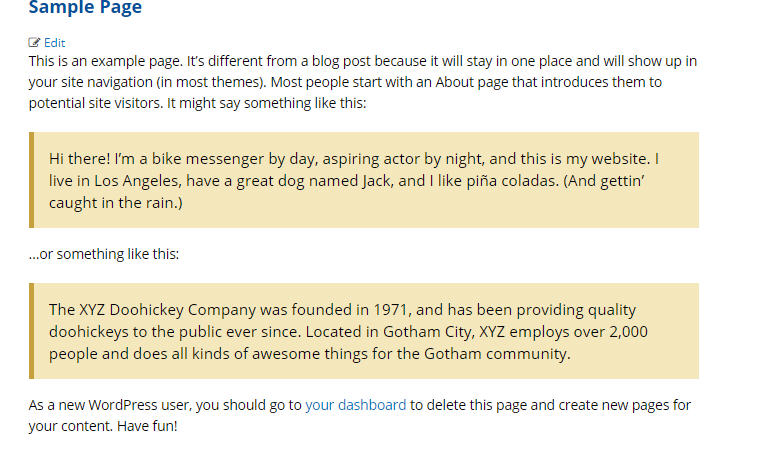This screenshot has height=451, width=770.
Task: Click the 'Hi there!' bike messenger quote block
Action: tap(364, 180)
